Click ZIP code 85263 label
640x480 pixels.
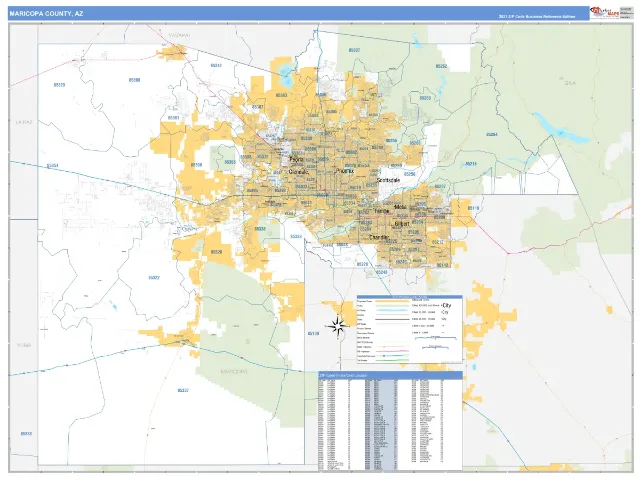tap(425, 98)
